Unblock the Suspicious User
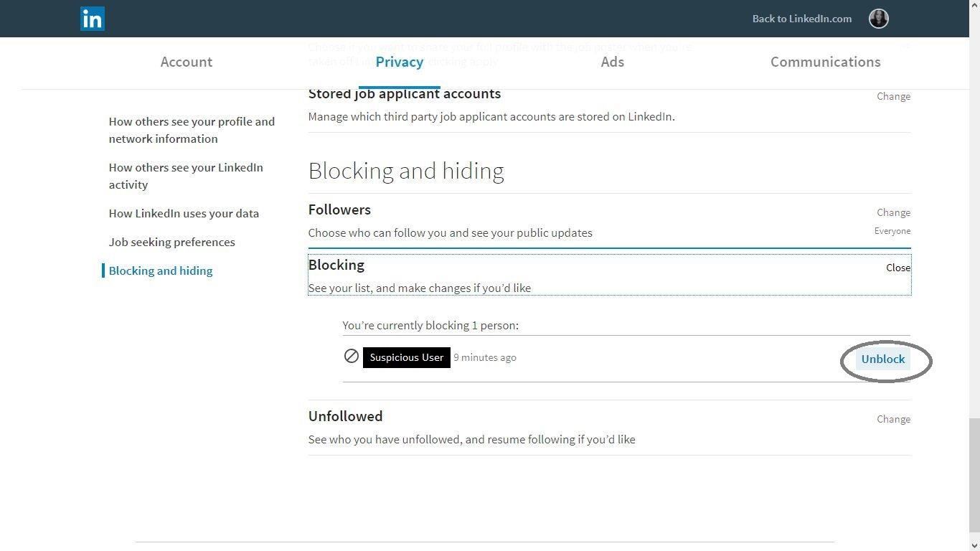 pyautogui.click(x=883, y=359)
